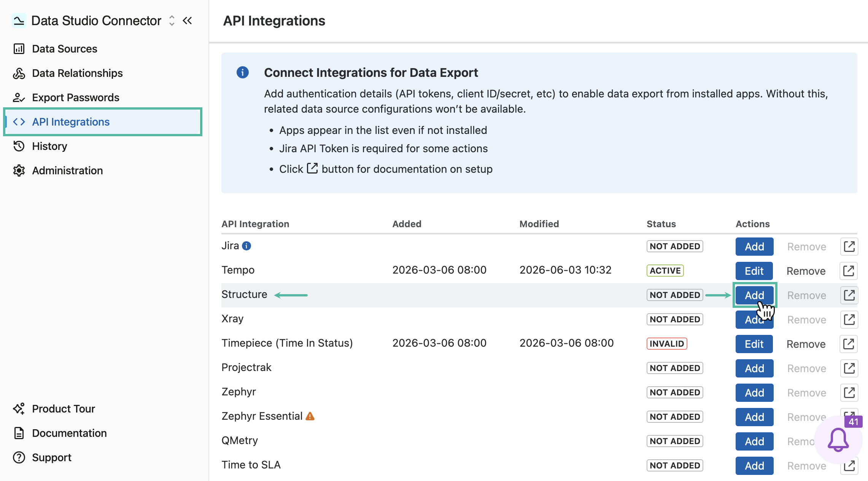Open Zephyr setup documentation link icon
The height and width of the screenshot is (481, 868).
(x=849, y=393)
